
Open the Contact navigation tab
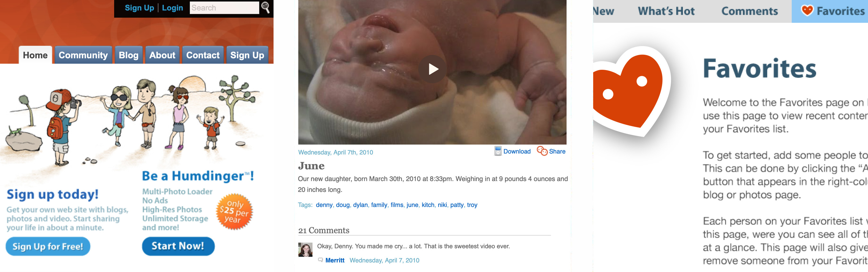(202, 55)
